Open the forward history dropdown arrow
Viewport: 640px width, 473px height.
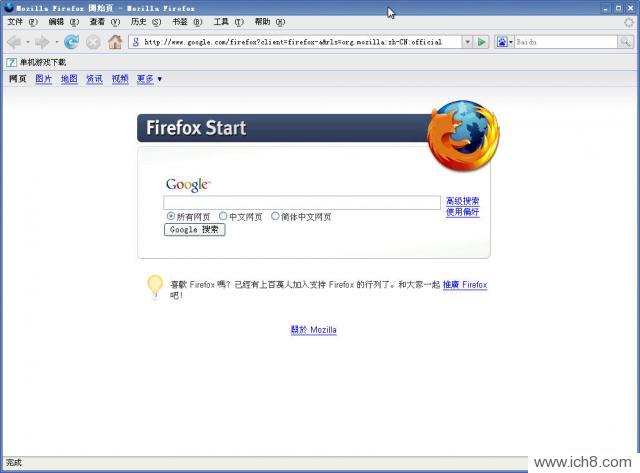pyautogui.click(x=56, y=42)
